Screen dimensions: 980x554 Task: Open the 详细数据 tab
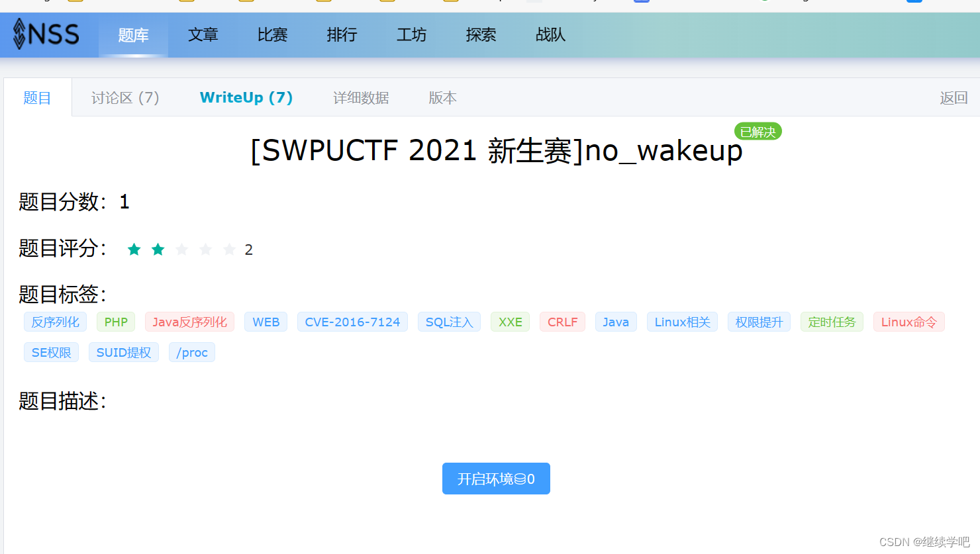361,98
